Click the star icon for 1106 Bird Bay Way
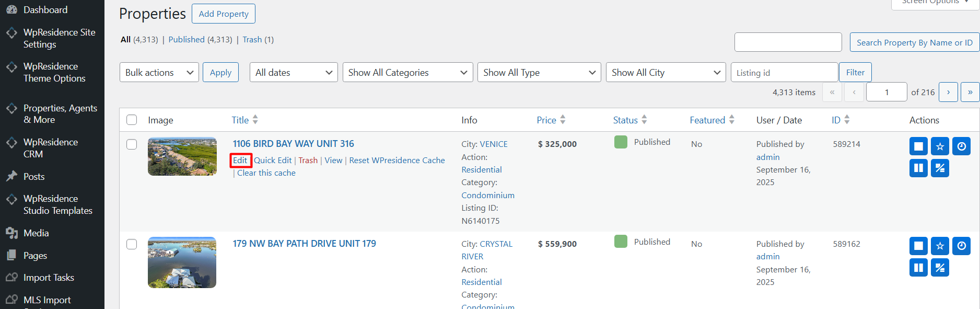980x309 pixels. click(940, 146)
